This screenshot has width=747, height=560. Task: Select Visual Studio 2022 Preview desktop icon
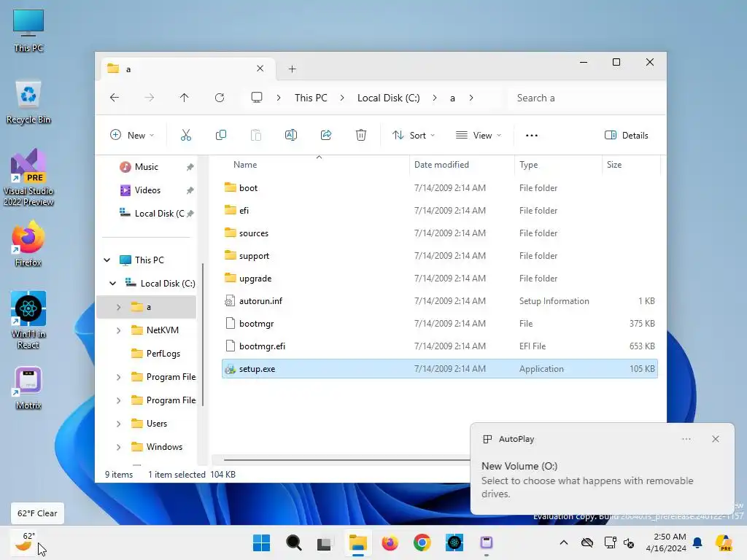coord(28,177)
